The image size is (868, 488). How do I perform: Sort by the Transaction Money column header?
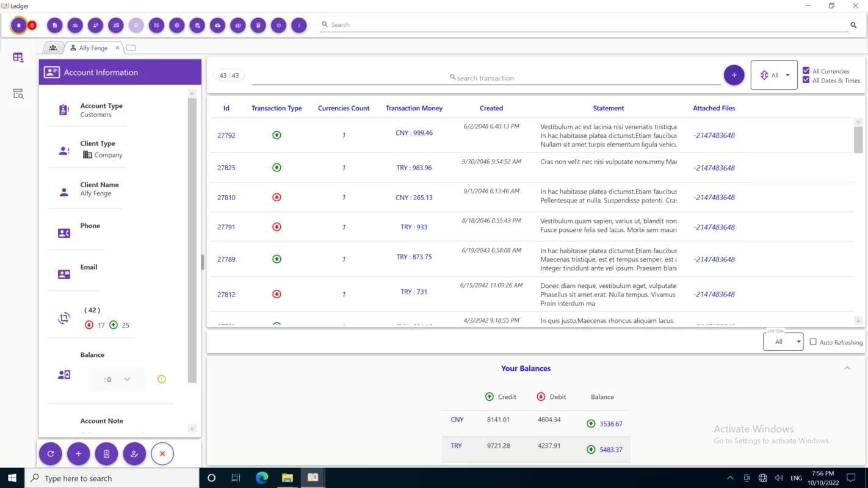coord(414,108)
